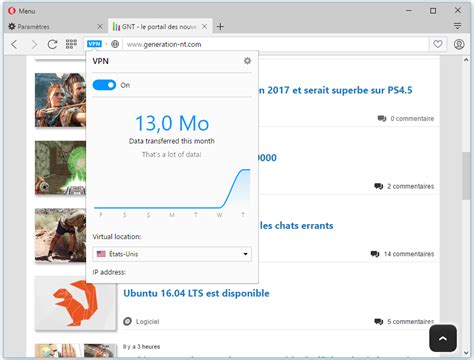The height and width of the screenshot is (360, 474).
Task: Click the address bar with generation-nt.com
Action: coord(275,44)
